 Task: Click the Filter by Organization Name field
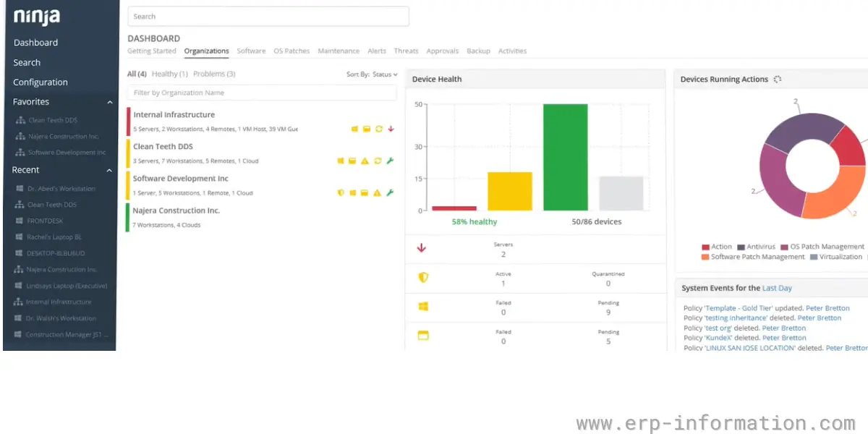click(x=262, y=93)
